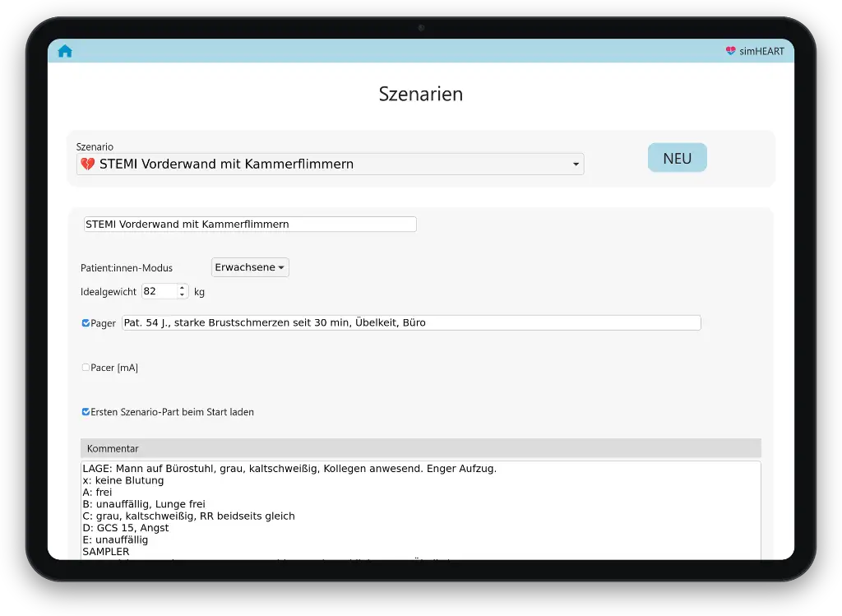Edit the Pager message text field
The height and width of the screenshot is (616, 842).
tap(411, 322)
